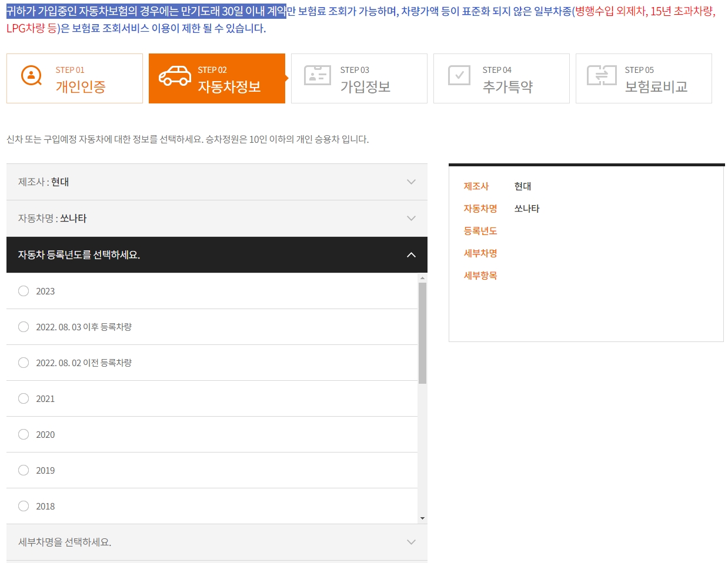Select 2022. 08. 03 이후 등록차량 radio
728x563 pixels.
click(x=24, y=327)
